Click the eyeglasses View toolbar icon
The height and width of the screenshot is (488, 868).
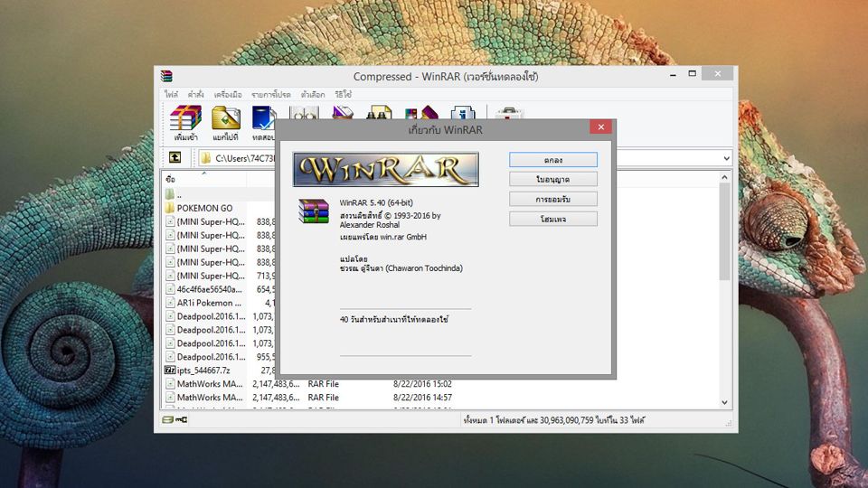coord(304,112)
